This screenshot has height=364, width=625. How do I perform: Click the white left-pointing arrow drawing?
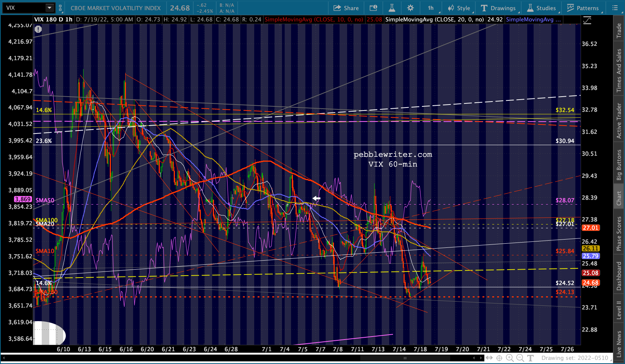pos(316,198)
